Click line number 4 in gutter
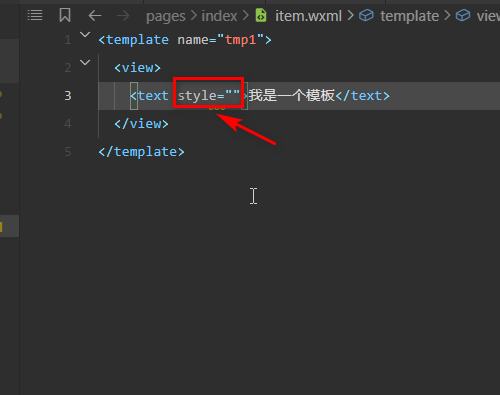500x395 pixels. point(68,124)
